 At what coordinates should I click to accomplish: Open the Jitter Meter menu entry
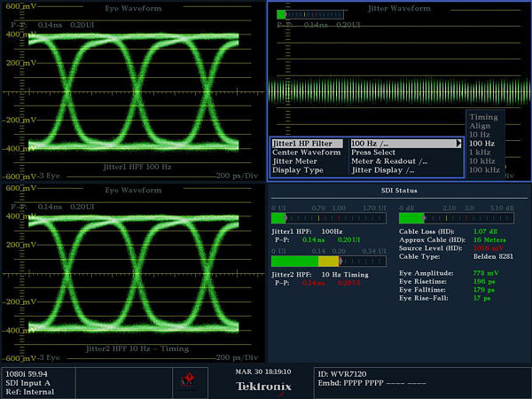(293, 160)
